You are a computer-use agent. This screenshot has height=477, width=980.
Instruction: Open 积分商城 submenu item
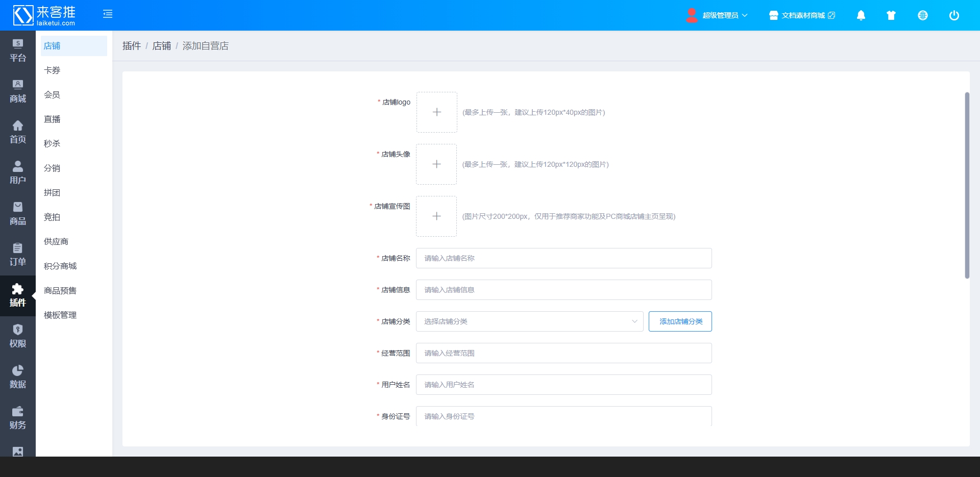(60, 266)
